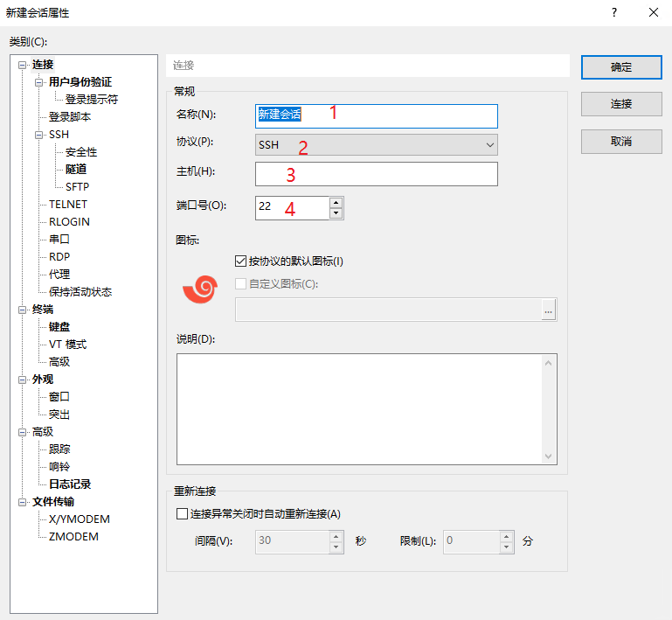The image size is (672, 620).
Task: Increase the port number with up arrow
Action: [x=336, y=202]
